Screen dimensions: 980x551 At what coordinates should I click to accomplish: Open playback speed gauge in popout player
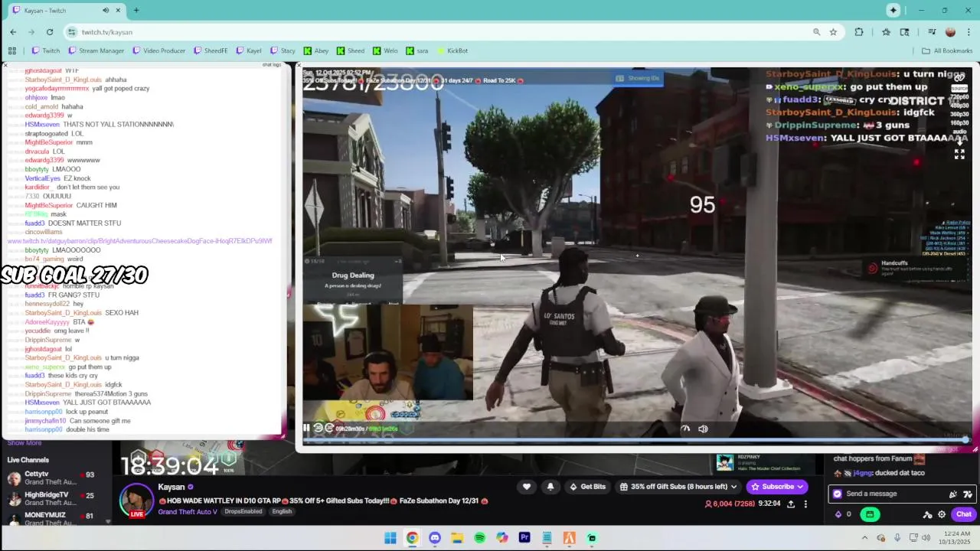[685, 429]
